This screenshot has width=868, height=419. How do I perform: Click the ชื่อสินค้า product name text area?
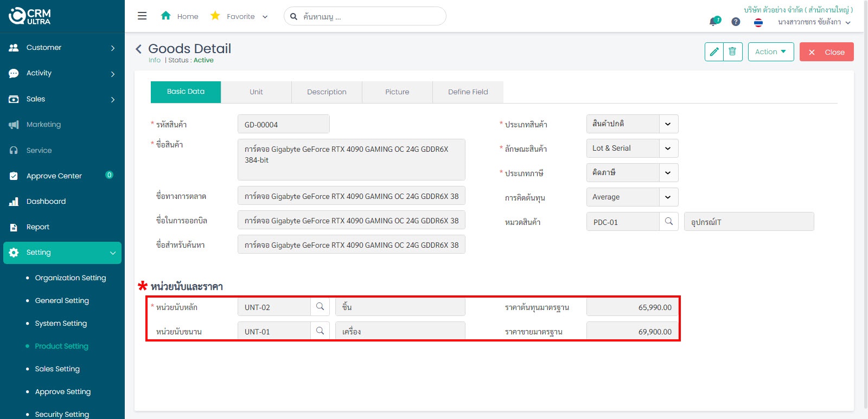point(351,159)
